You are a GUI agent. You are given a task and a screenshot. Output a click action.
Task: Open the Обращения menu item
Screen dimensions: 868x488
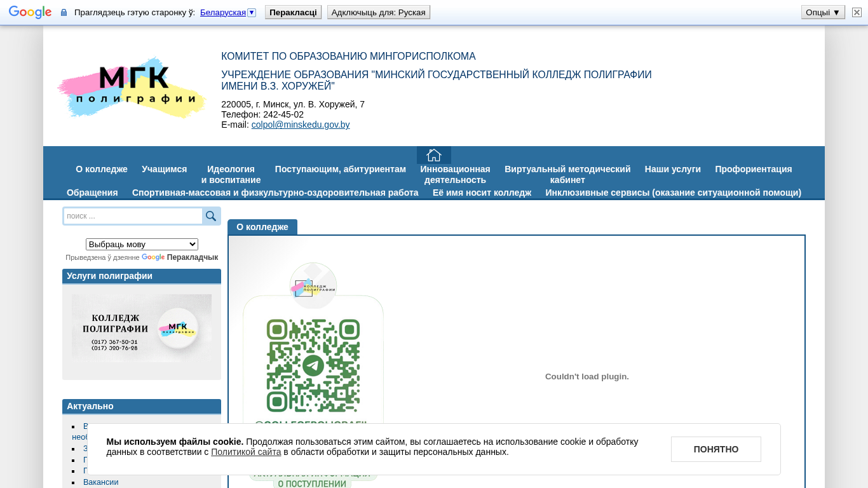click(92, 193)
